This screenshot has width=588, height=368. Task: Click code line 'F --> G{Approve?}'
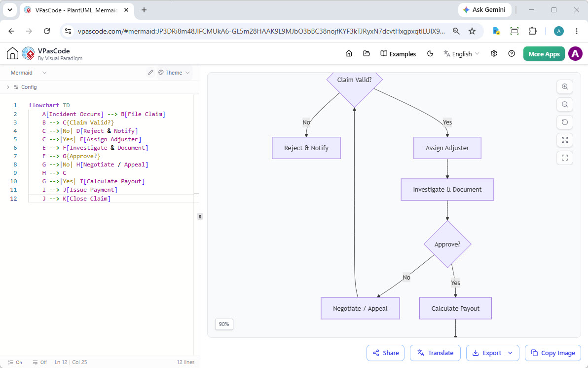(x=71, y=156)
